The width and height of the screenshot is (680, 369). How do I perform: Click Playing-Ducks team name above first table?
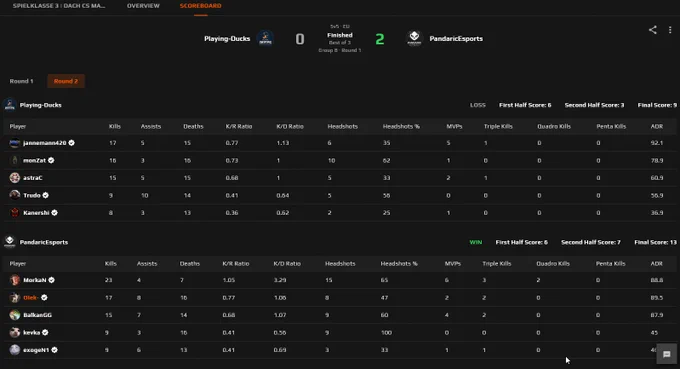[x=40, y=105]
